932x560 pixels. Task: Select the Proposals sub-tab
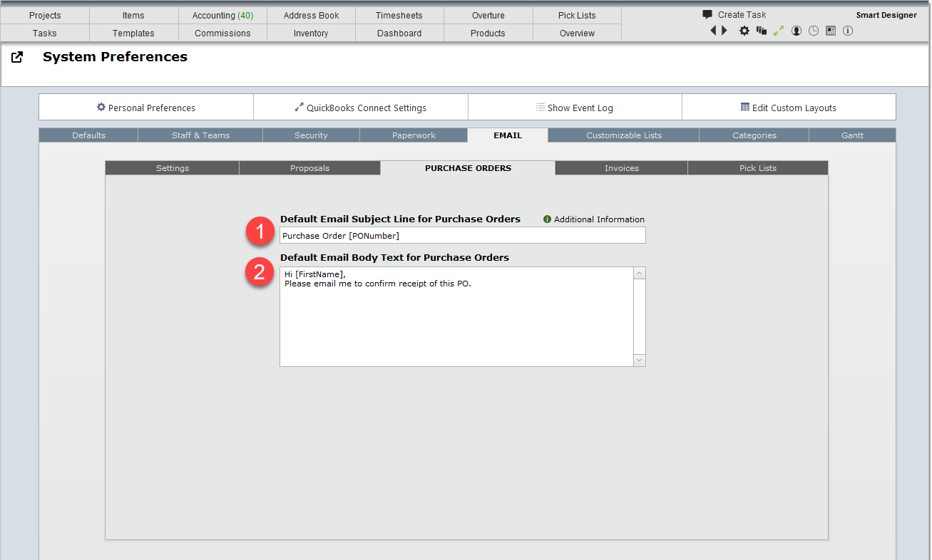pyautogui.click(x=310, y=168)
